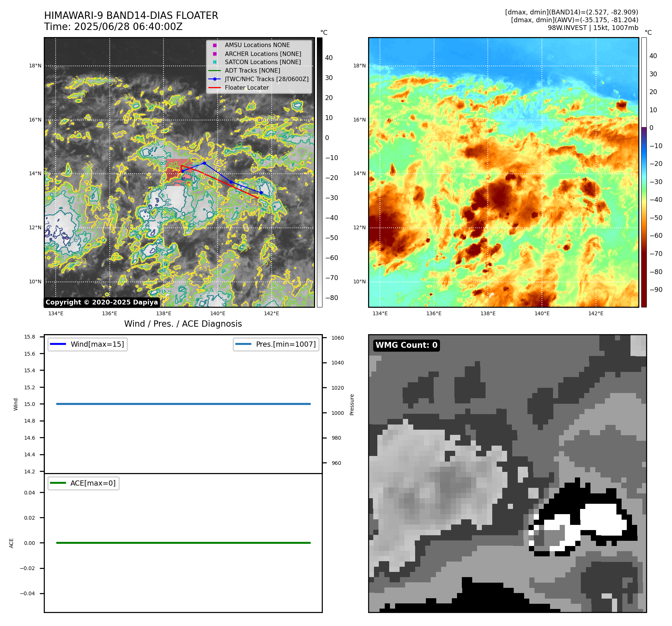
Task: Click the red Floater Locater legend line
Action: [x=215, y=88]
